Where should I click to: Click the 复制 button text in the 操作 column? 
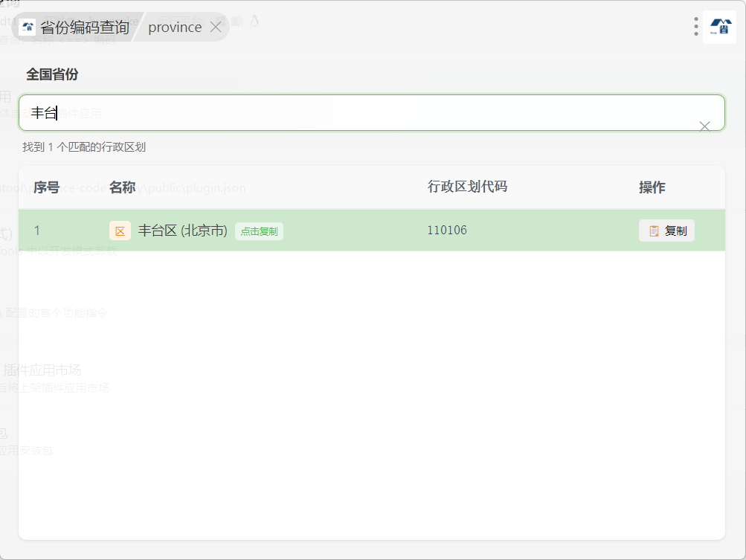pyautogui.click(x=675, y=231)
